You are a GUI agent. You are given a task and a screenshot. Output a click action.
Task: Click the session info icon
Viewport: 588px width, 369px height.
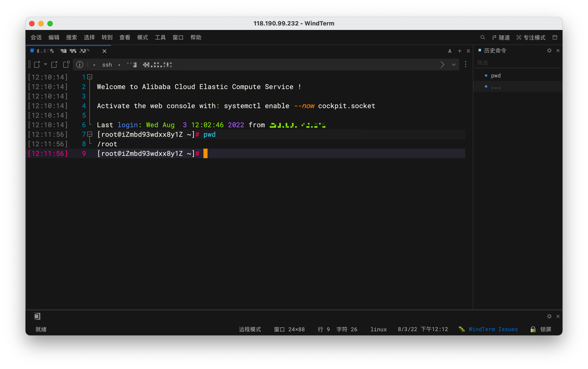point(80,65)
